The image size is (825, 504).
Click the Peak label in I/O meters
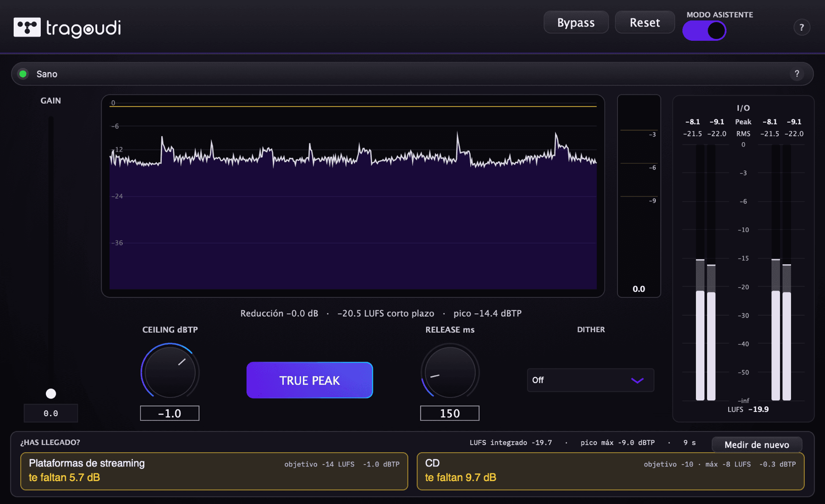[x=743, y=122]
